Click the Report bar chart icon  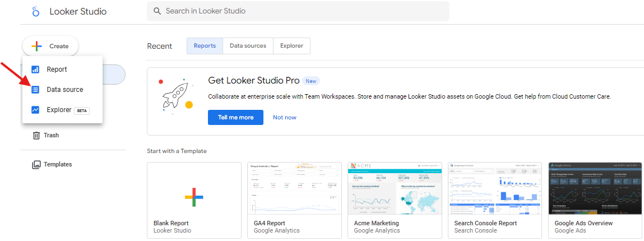[x=35, y=69]
